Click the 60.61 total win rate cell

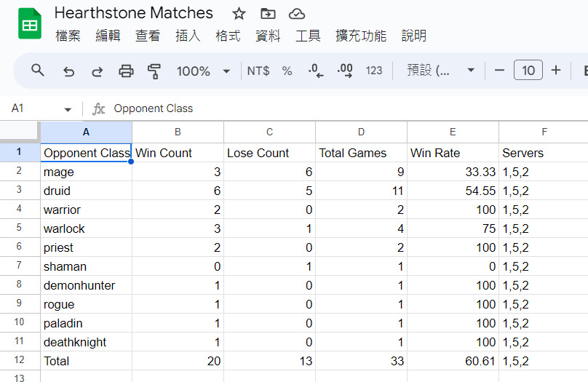click(x=453, y=361)
